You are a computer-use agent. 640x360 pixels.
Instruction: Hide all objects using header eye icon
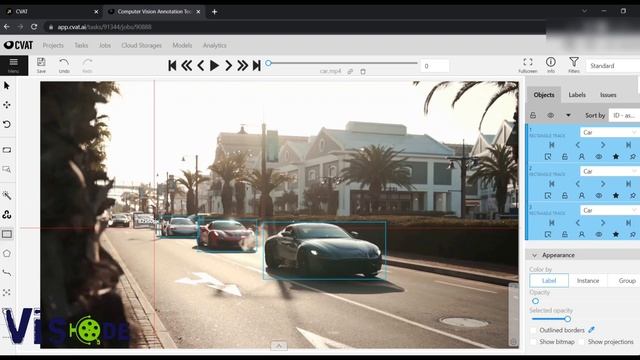(x=551, y=116)
